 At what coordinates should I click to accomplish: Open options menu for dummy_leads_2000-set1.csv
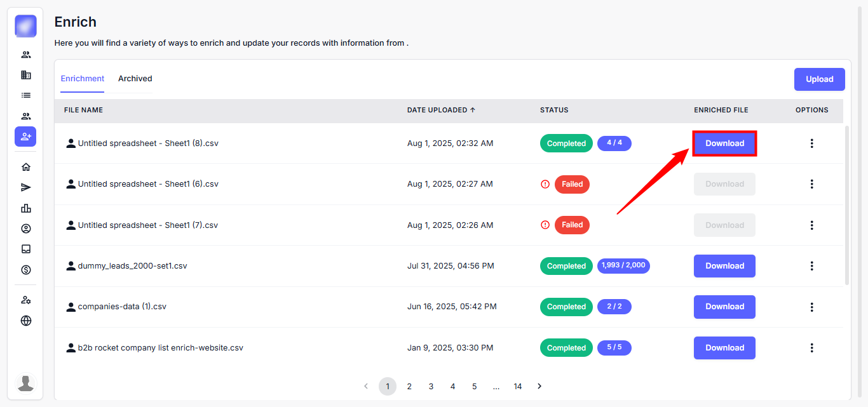coord(811,266)
